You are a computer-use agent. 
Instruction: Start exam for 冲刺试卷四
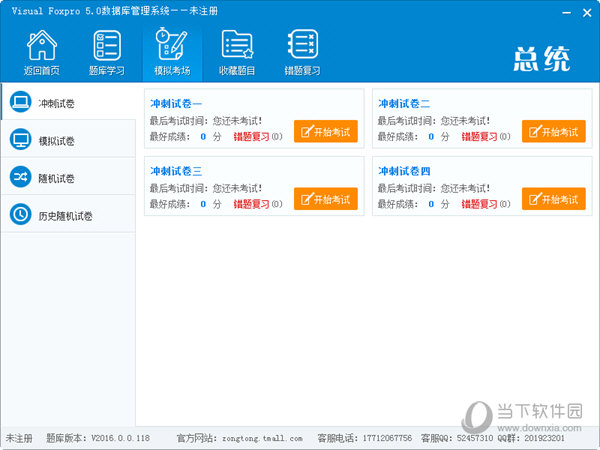pos(554,199)
